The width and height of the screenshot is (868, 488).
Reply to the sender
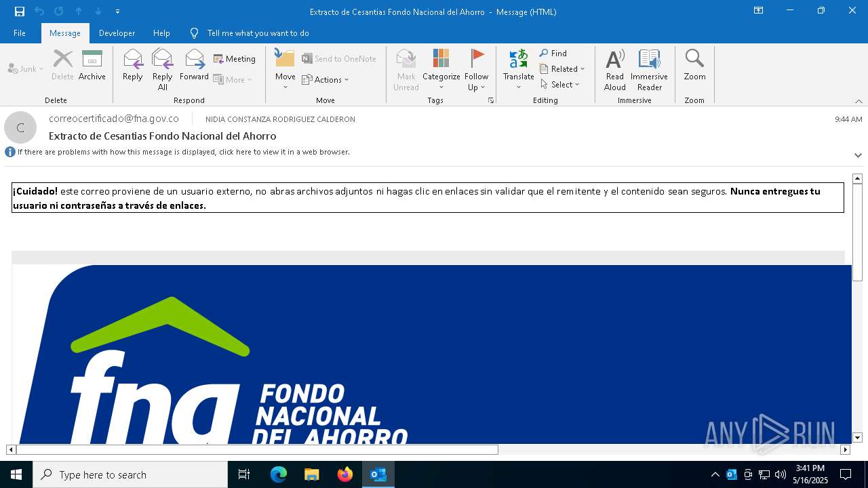pos(133,65)
